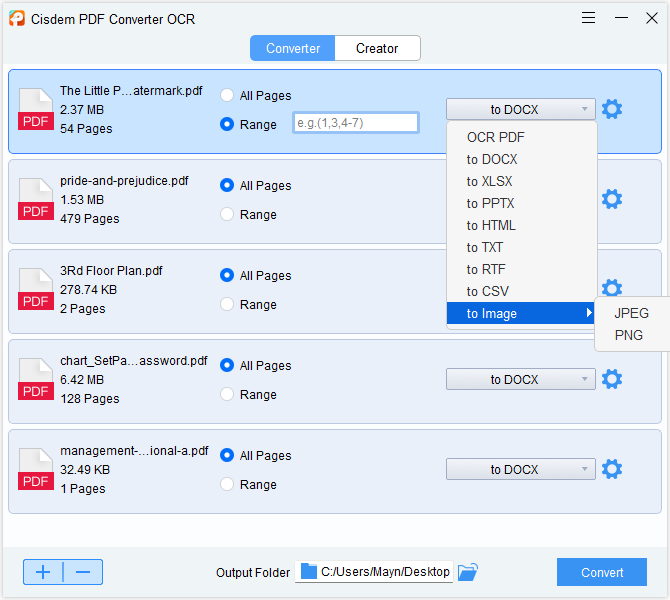Switch to the Converter tab
670x600 pixels.
[293, 48]
